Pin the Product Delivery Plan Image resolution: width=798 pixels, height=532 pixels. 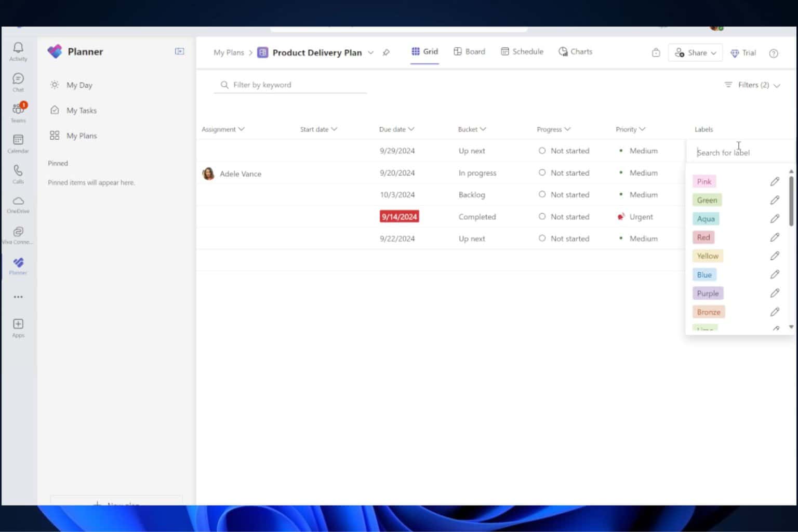point(386,52)
